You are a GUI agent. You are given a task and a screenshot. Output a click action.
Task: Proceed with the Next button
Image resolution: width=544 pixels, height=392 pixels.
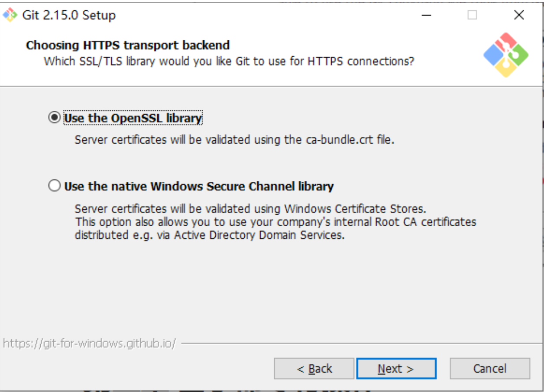396,369
